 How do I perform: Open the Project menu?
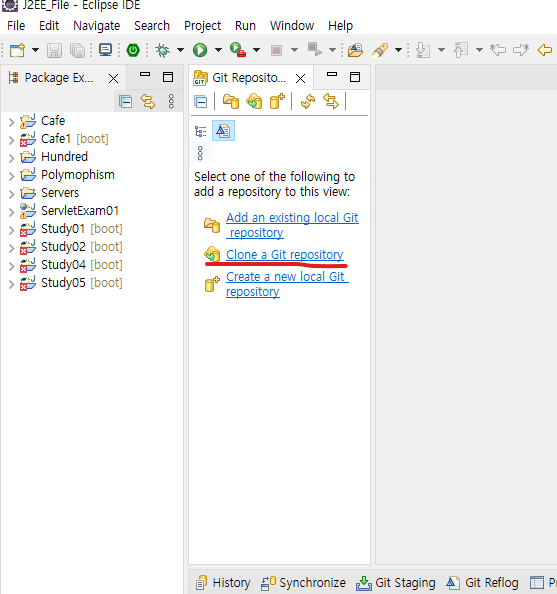tap(202, 26)
